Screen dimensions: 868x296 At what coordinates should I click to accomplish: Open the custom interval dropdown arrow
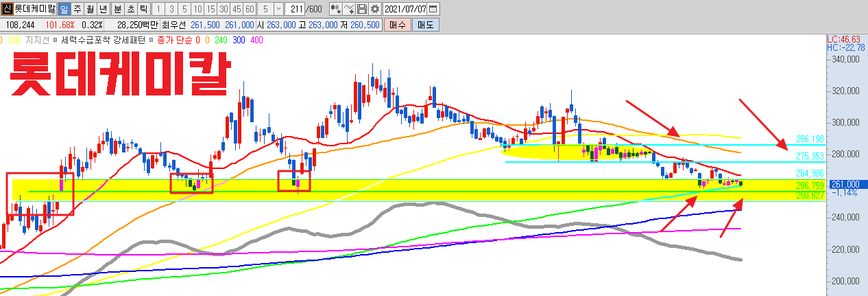278,9
